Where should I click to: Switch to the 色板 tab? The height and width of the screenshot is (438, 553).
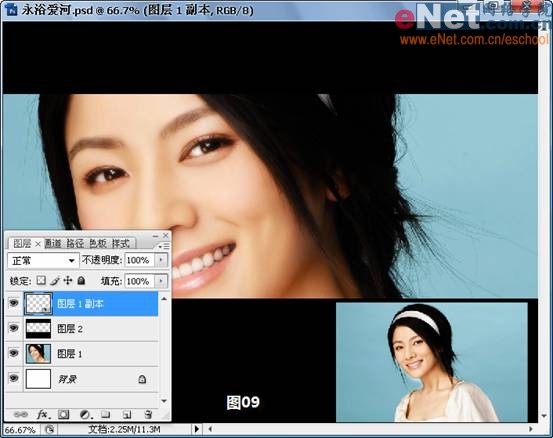click(98, 243)
